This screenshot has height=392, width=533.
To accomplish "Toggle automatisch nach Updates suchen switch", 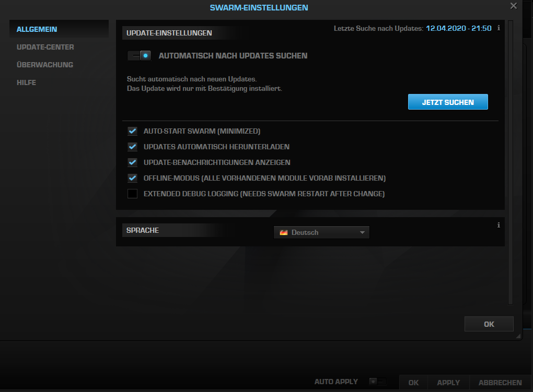I will [x=139, y=56].
